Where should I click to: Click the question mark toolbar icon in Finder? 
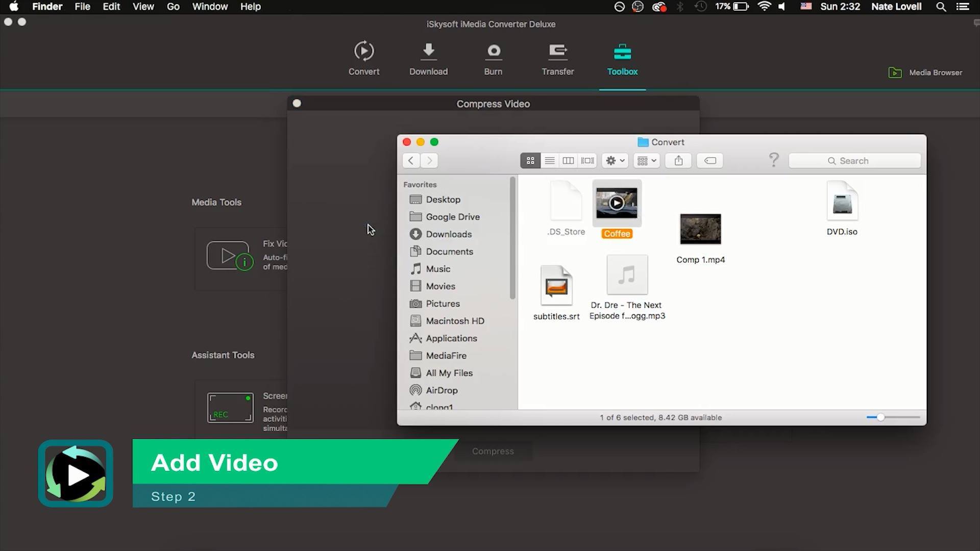pos(774,160)
